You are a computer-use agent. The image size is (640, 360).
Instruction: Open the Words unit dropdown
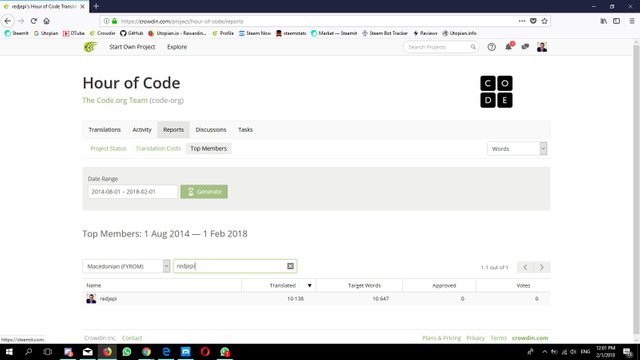pos(517,149)
